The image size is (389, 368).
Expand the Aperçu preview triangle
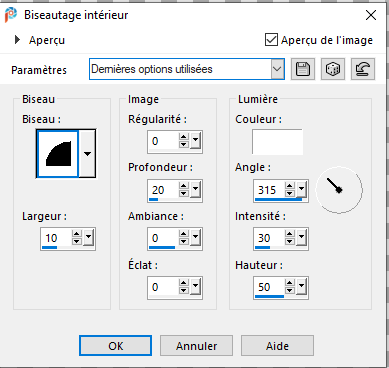pos(17,40)
